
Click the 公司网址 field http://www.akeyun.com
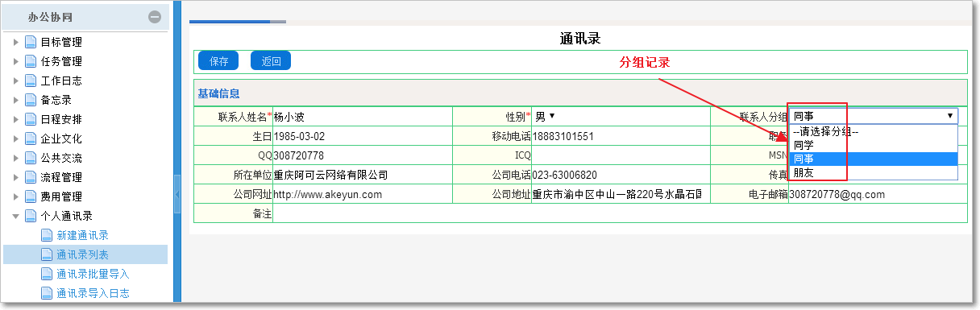tap(362, 194)
